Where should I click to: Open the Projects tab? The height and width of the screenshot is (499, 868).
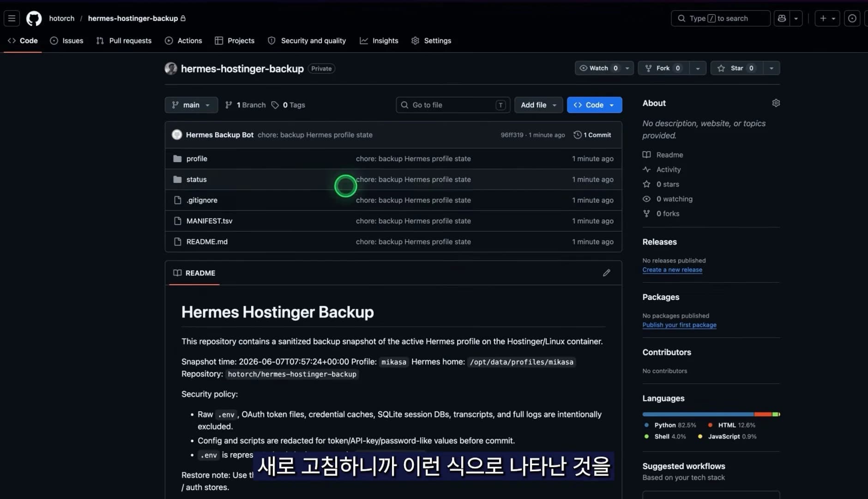235,41
